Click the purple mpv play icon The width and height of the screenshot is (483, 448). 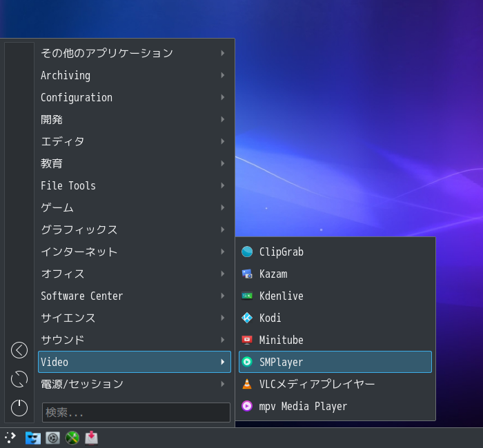(x=247, y=406)
